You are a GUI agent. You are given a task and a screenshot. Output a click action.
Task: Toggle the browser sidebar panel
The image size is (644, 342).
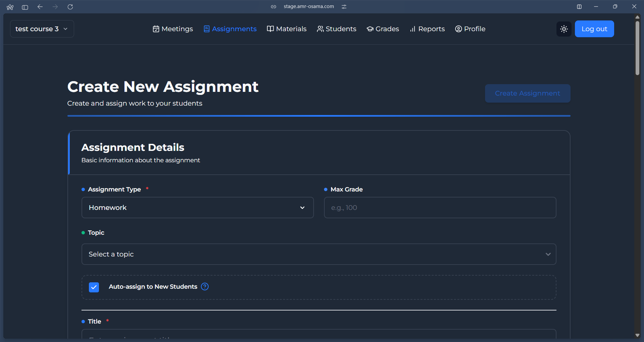[25, 7]
